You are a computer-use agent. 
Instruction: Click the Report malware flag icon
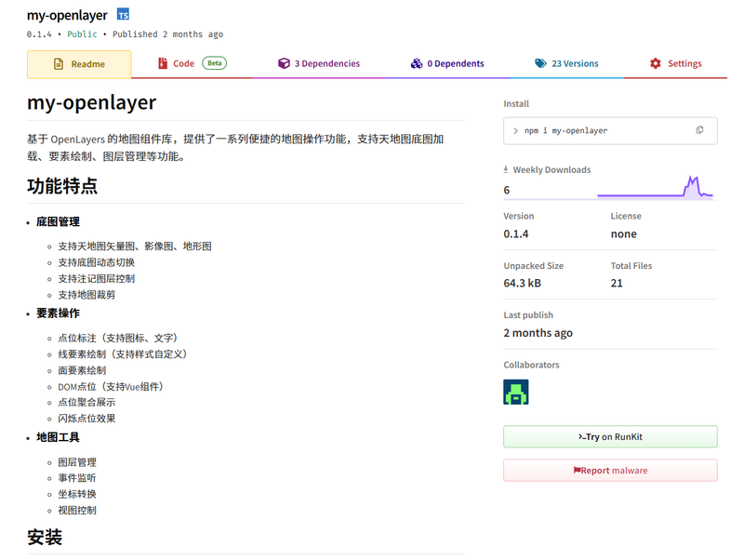577,471
